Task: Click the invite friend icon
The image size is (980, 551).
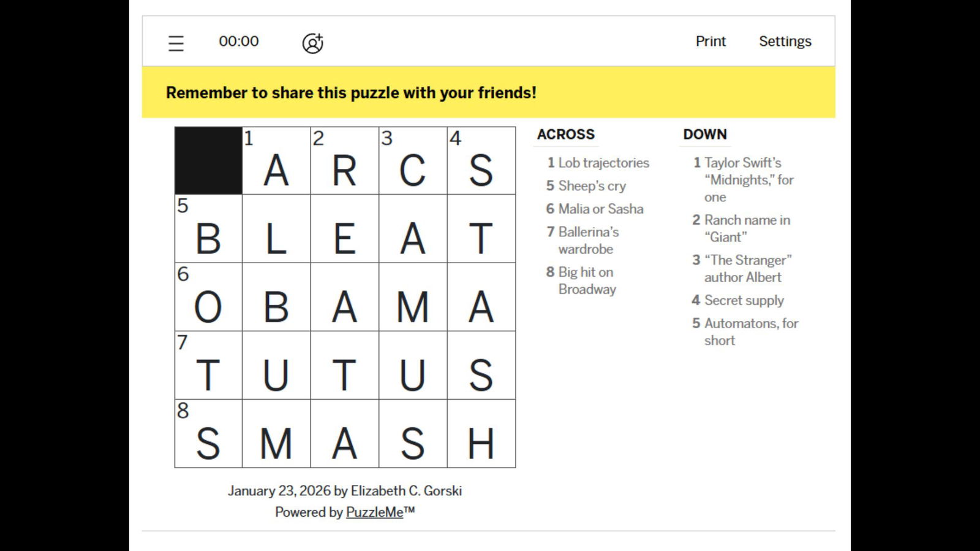Action: pyautogui.click(x=312, y=43)
